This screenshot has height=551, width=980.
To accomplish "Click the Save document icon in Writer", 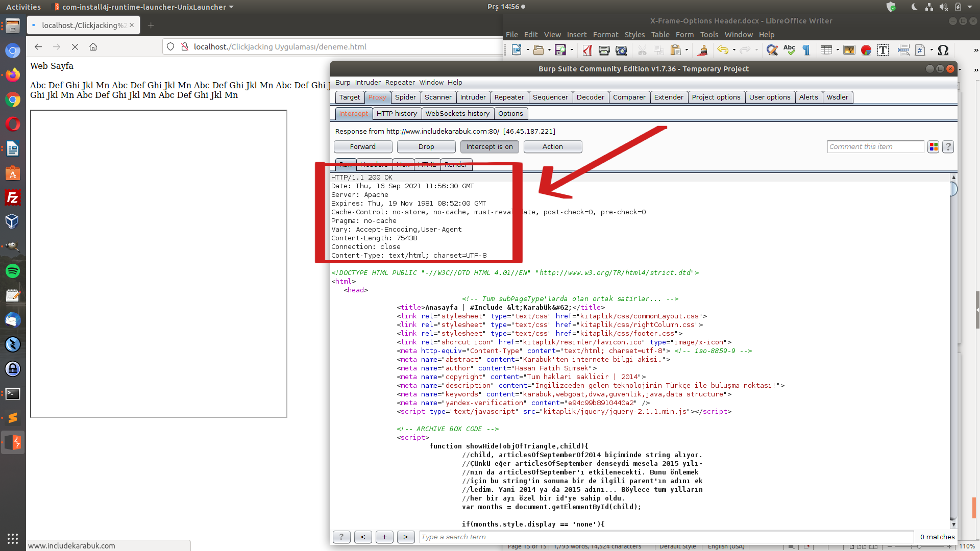I will click(x=560, y=50).
